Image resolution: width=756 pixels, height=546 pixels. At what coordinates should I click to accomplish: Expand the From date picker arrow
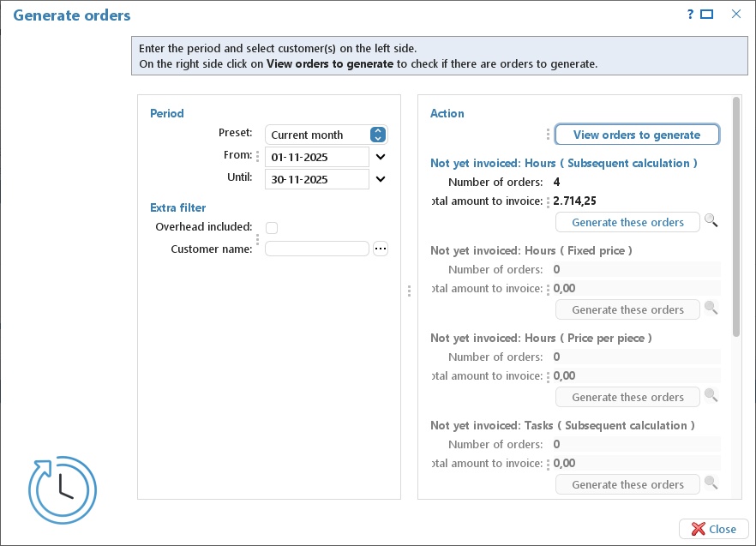381,157
